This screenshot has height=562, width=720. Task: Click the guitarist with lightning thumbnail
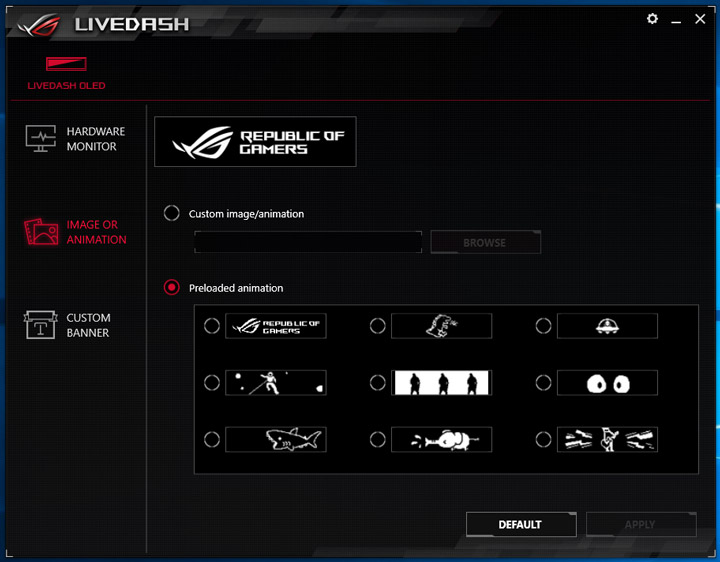tap(608, 439)
